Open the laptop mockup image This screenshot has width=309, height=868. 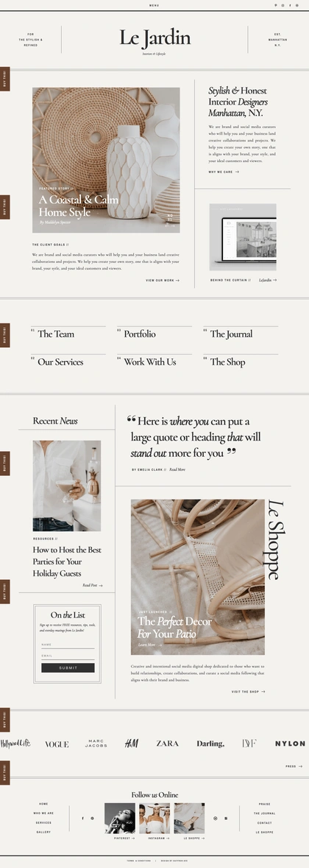tap(243, 237)
